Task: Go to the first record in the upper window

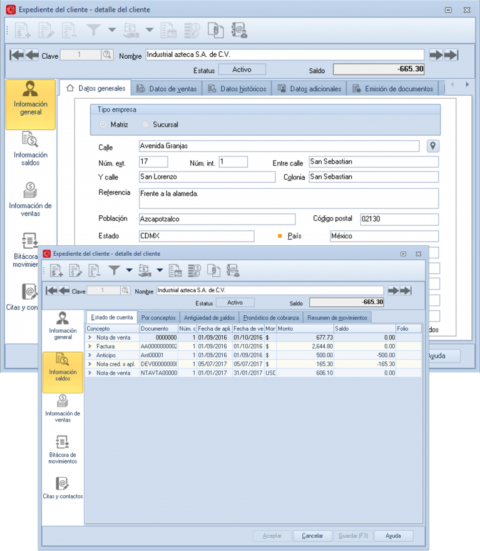Action: 17,55
